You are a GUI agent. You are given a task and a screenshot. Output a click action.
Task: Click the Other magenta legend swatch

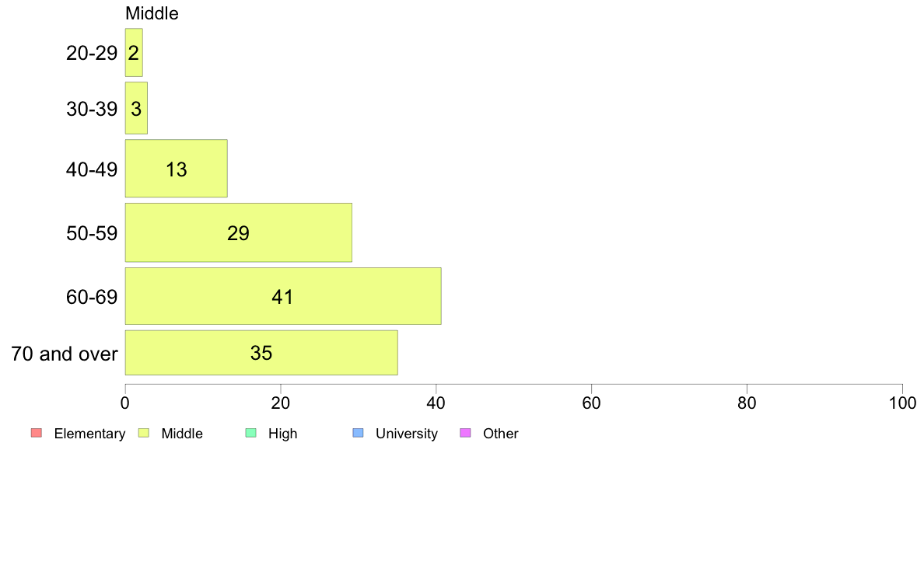[x=466, y=433]
